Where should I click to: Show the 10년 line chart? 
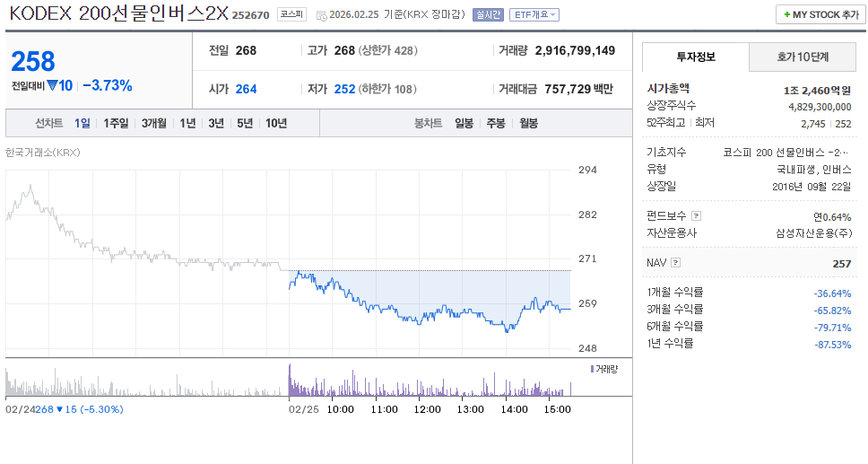click(275, 123)
